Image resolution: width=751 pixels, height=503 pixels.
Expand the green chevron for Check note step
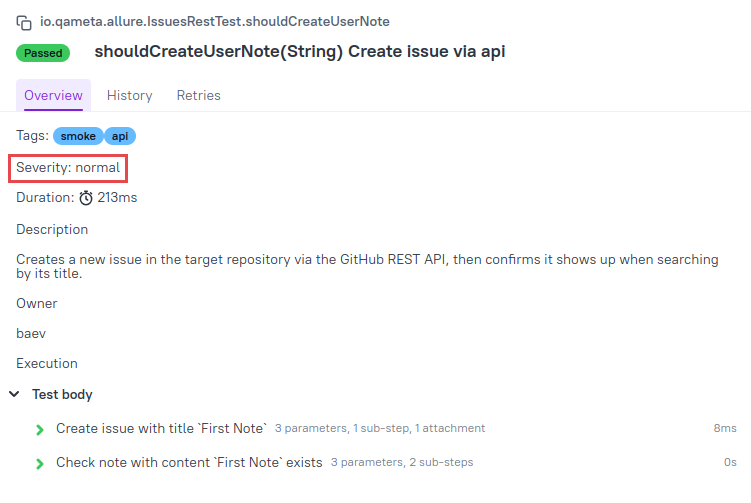(40, 464)
